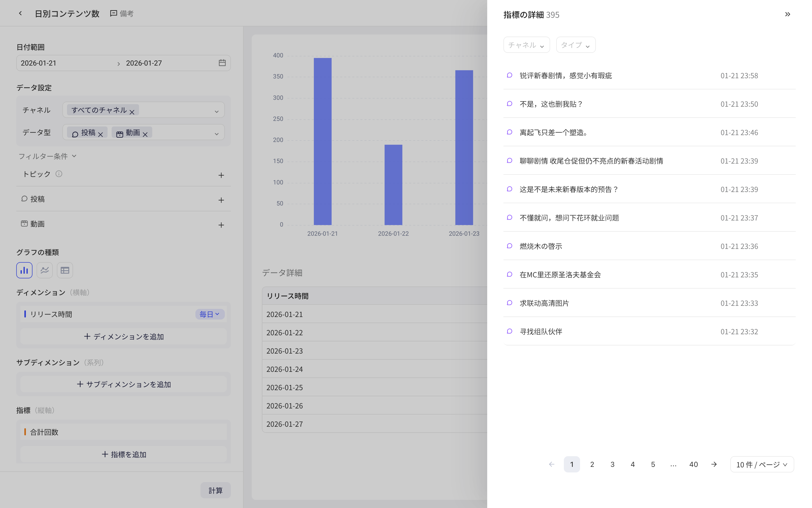Expand the データ型 select box arrow
This screenshot has height=508, width=812.
point(217,134)
